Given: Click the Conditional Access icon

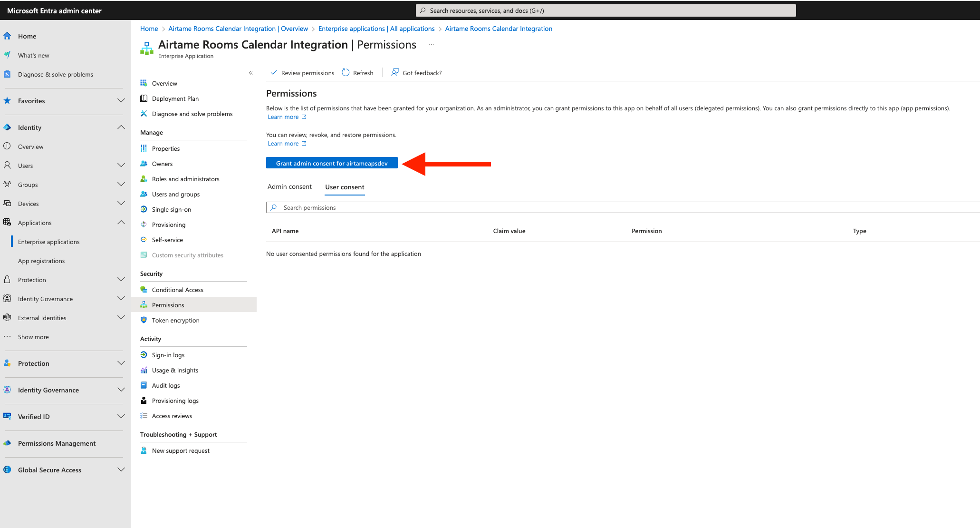Looking at the screenshot, I should click(144, 290).
